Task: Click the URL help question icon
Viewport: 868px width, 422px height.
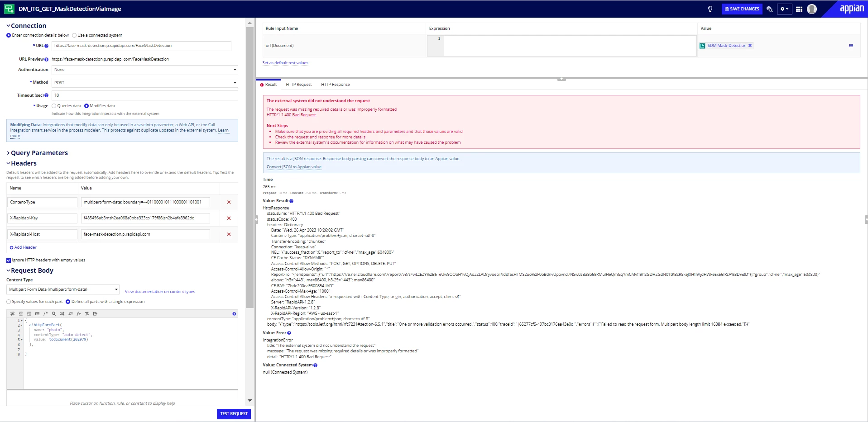Action: click(x=46, y=46)
